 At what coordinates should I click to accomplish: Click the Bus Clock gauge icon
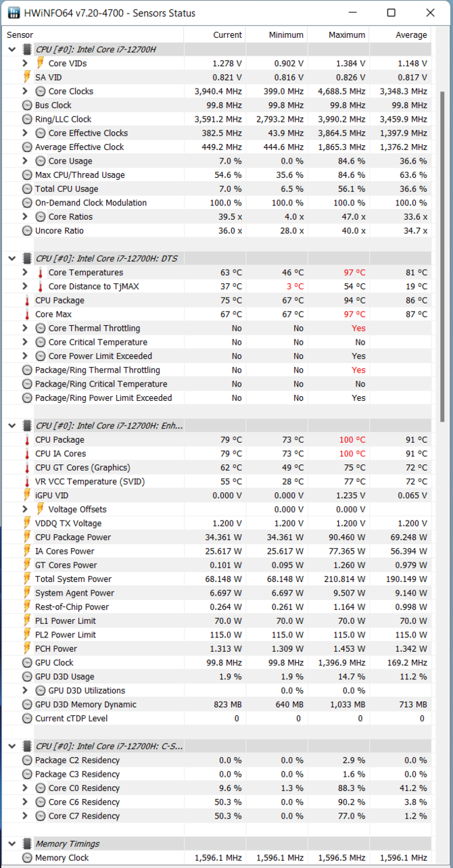tap(27, 105)
